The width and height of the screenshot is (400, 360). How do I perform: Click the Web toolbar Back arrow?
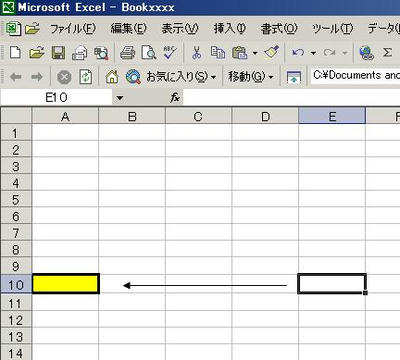point(16,77)
